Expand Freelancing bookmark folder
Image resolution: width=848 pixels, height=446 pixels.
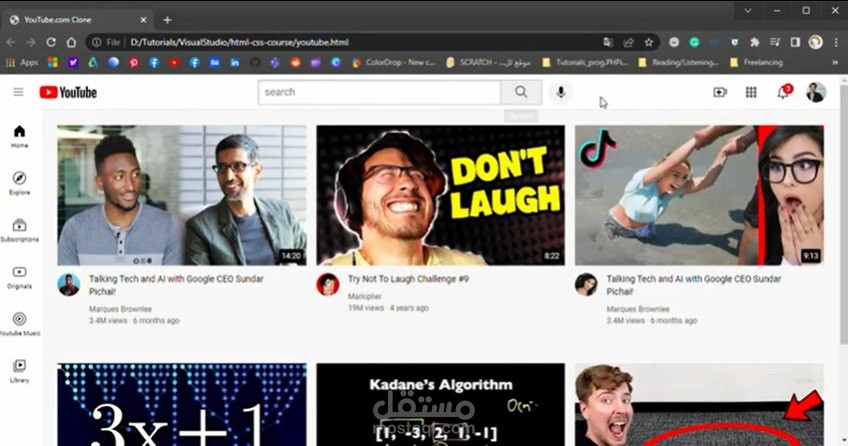[756, 63]
